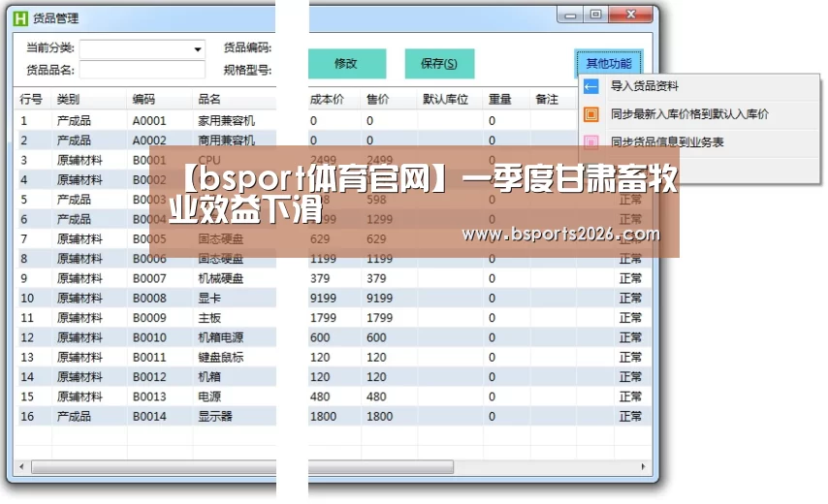Focus the 货品品名 input field
The width and height of the screenshot is (828, 504).
pyautogui.click(x=143, y=70)
